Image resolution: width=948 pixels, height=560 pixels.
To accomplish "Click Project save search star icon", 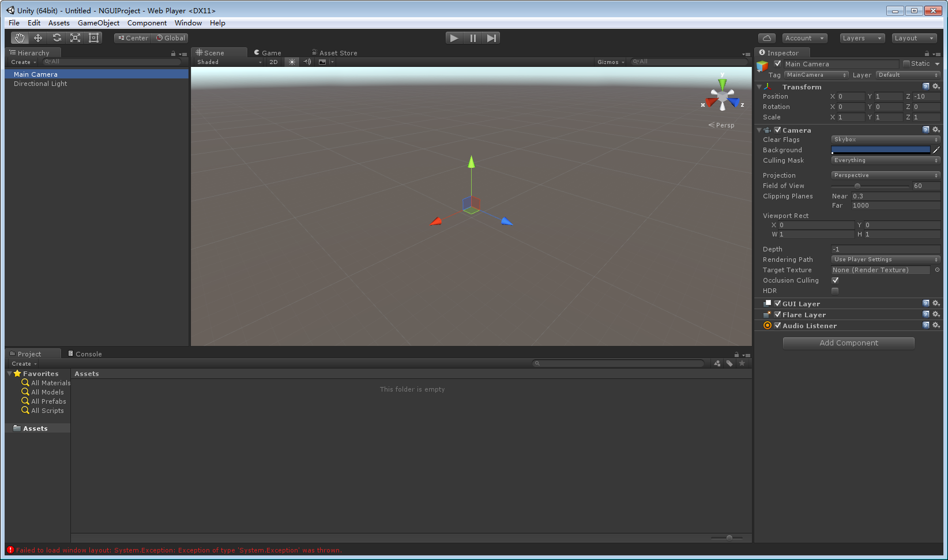I will (x=742, y=363).
